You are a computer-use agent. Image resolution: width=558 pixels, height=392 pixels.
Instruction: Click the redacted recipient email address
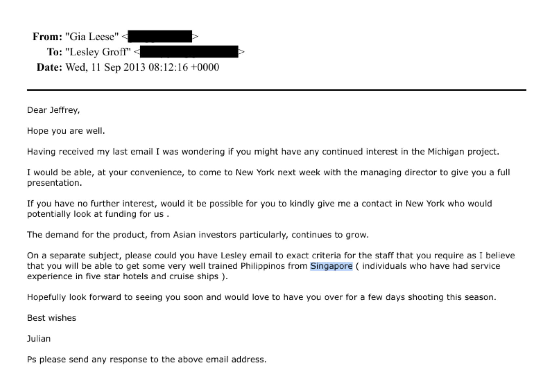[189, 52]
